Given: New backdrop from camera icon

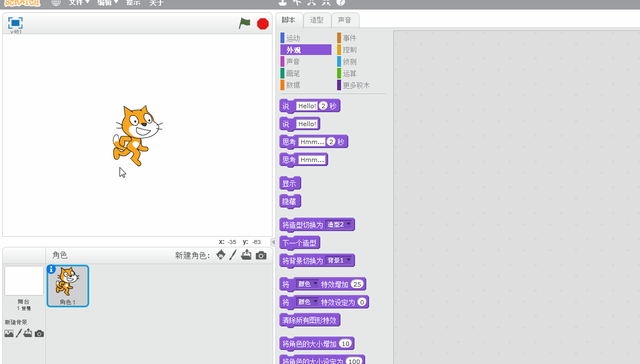Looking at the screenshot, I should coord(39,334).
